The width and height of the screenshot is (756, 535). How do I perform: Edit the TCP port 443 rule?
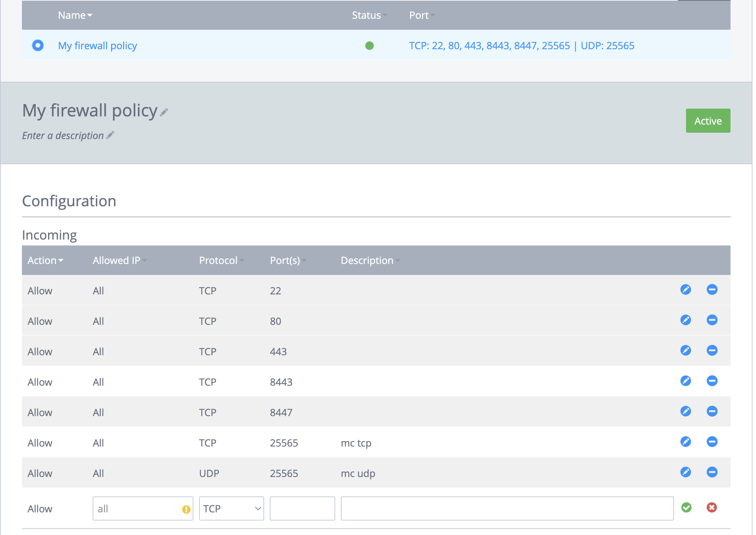pos(686,351)
